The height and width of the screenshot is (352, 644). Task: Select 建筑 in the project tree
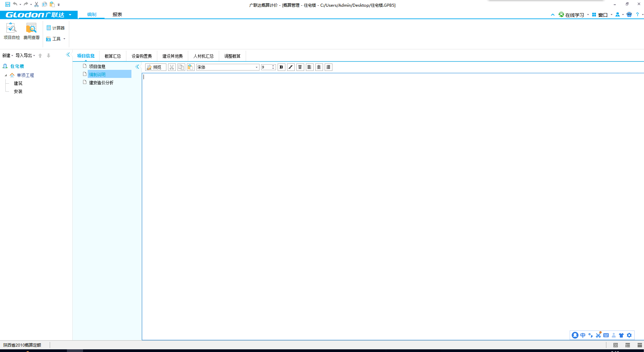click(18, 83)
